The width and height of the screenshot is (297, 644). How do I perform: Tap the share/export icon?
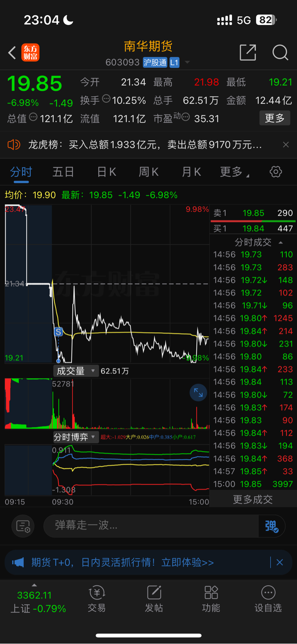248,52
